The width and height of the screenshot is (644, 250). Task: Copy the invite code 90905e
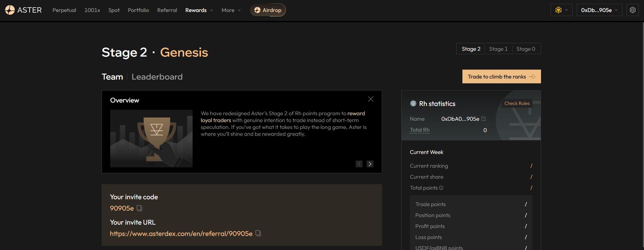tap(139, 208)
